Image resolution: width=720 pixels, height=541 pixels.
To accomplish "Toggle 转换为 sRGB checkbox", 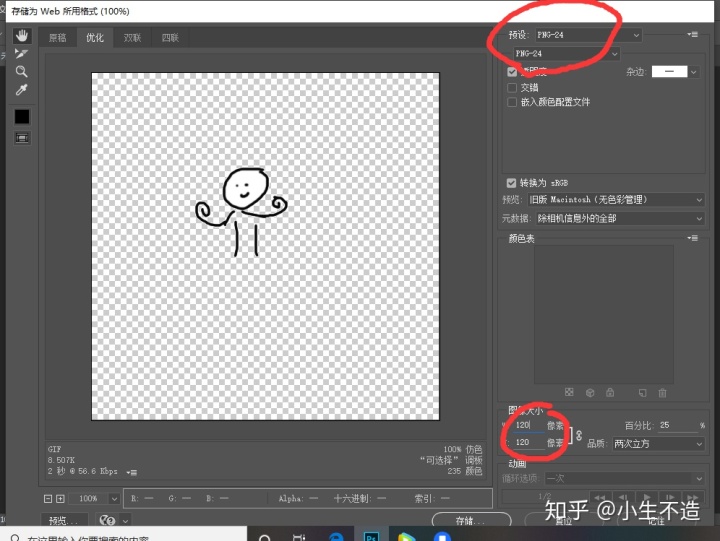I will pos(511,183).
